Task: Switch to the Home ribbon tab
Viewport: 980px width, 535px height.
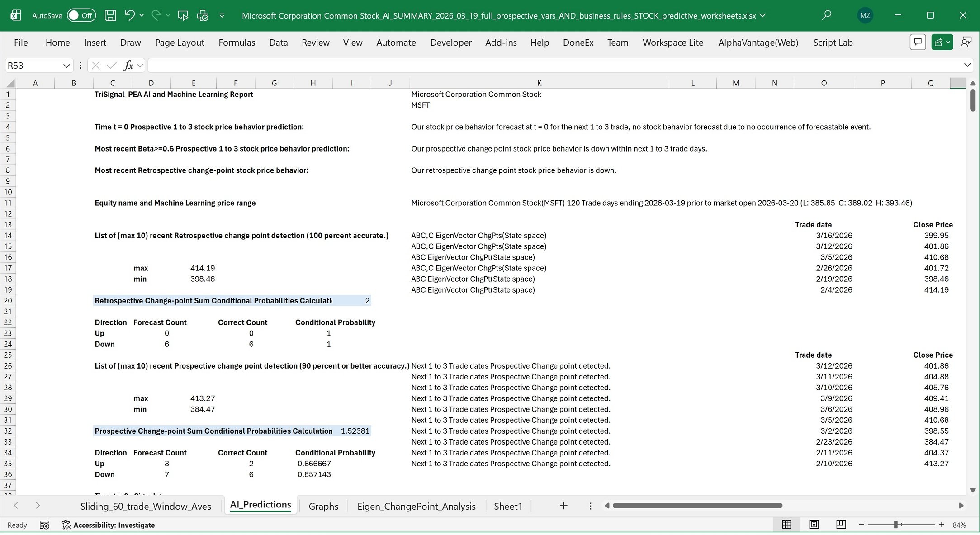Action: pyautogui.click(x=58, y=43)
